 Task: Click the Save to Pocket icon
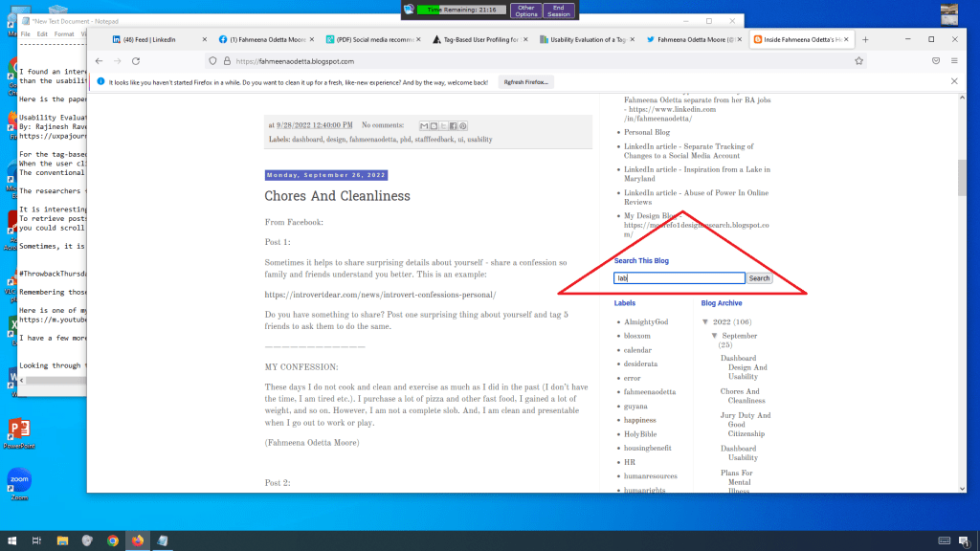[x=935, y=60]
